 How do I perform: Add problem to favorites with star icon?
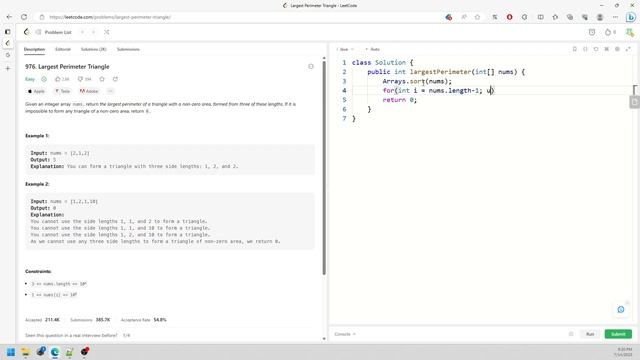pyautogui.click(x=102, y=79)
